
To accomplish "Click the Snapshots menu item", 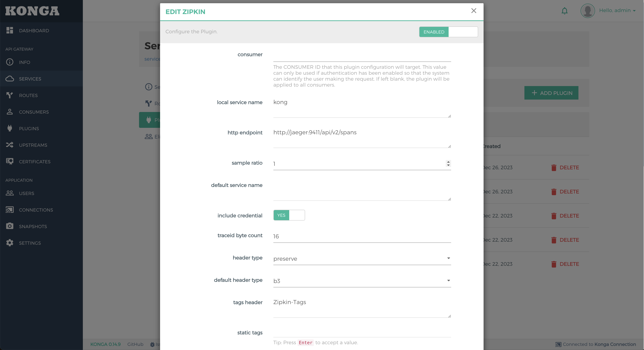I will (x=33, y=226).
